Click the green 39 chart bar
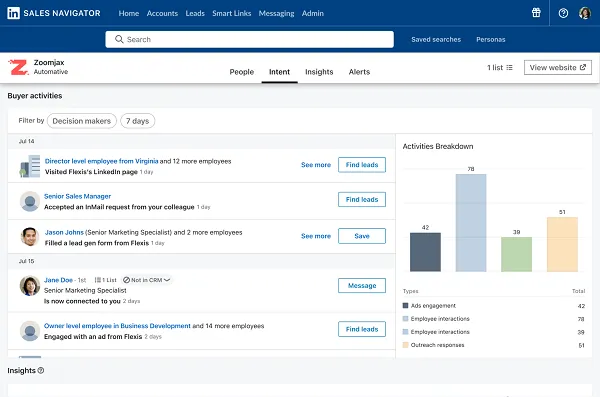 pyautogui.click(x=516, y=254)
